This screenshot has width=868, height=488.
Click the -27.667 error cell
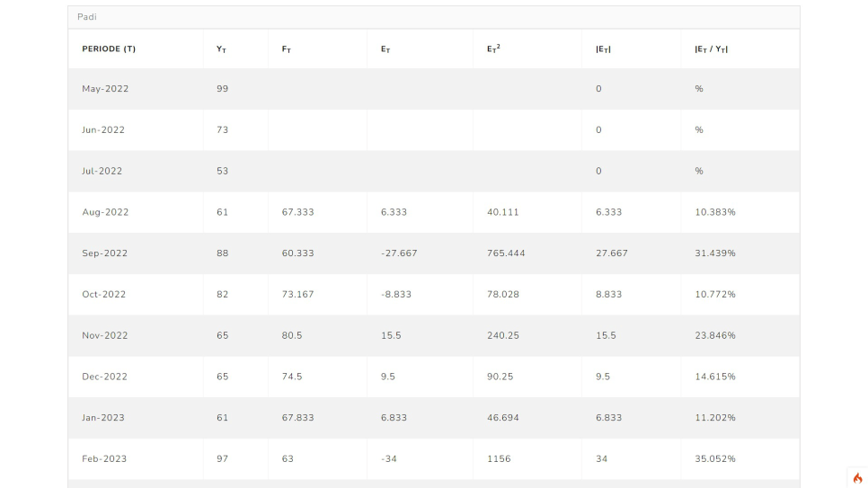(x=398, y=253)
